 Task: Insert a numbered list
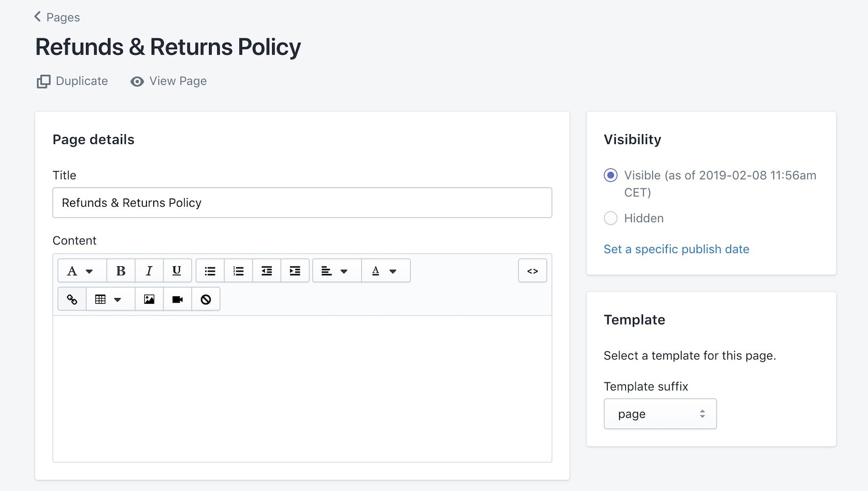click(238, 271)
